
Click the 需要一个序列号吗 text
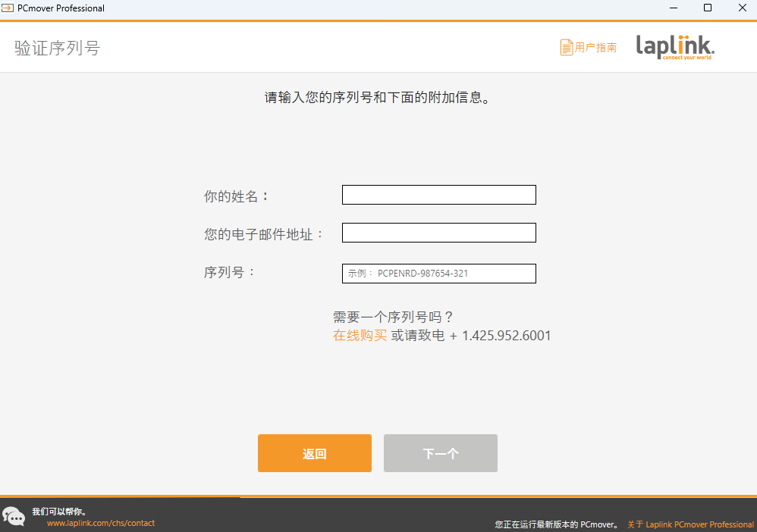[x=392, y=317]
